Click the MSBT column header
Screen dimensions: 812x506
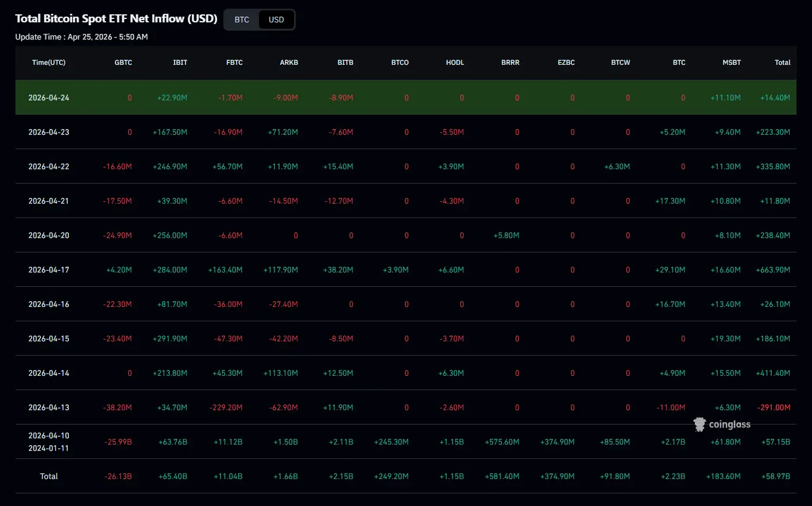732,63
